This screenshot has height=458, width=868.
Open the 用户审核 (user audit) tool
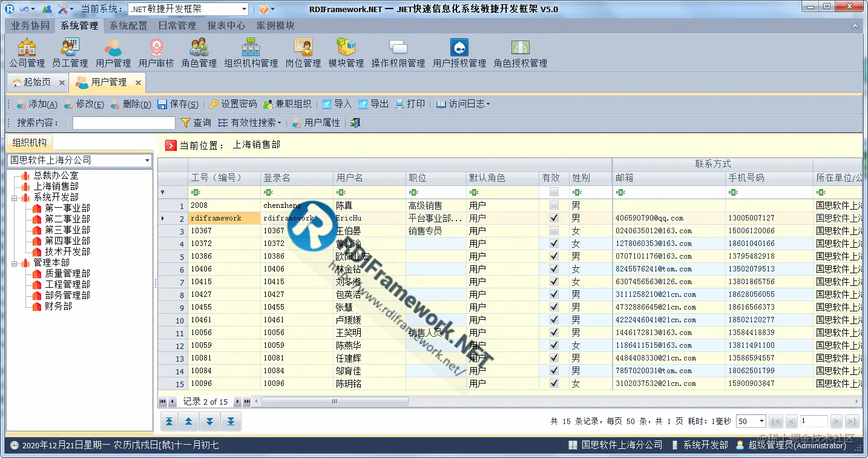coord(157,52)
